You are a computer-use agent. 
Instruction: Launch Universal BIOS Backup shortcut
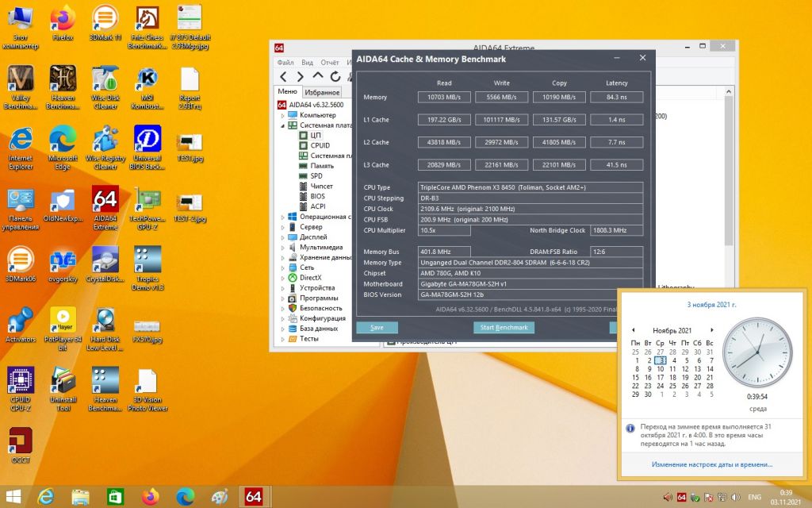click(147, 148)
